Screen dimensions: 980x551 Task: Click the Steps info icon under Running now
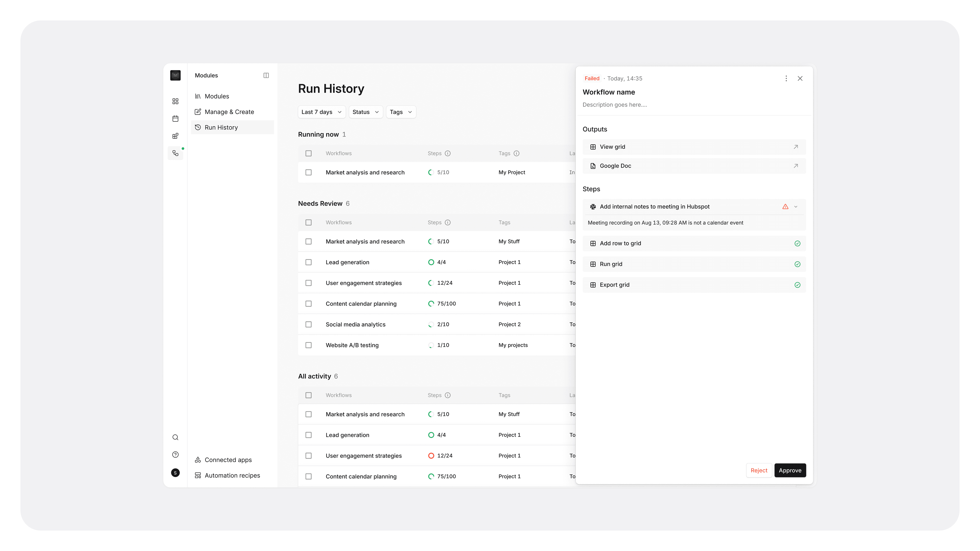(447, 153)
